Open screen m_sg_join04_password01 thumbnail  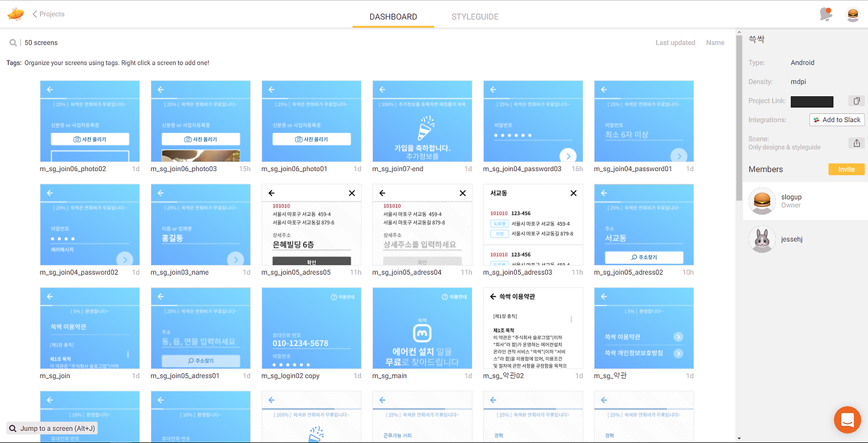coord(644,121)
